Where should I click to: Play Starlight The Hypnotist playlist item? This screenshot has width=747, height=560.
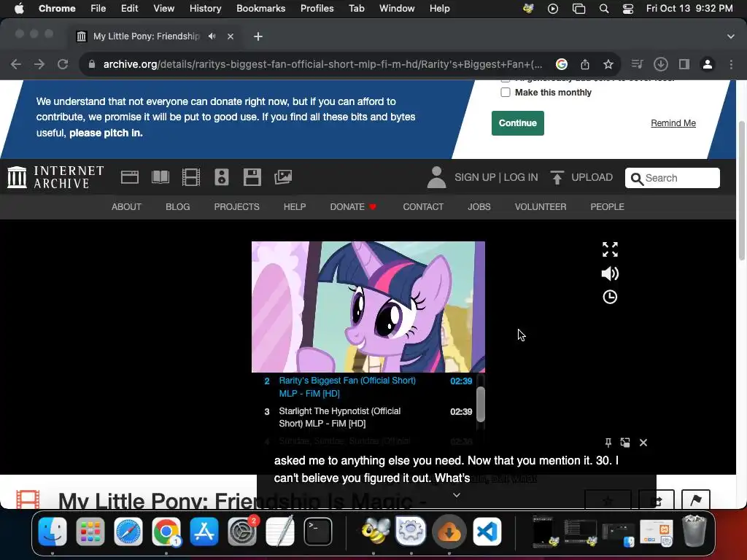pos(368,417)
